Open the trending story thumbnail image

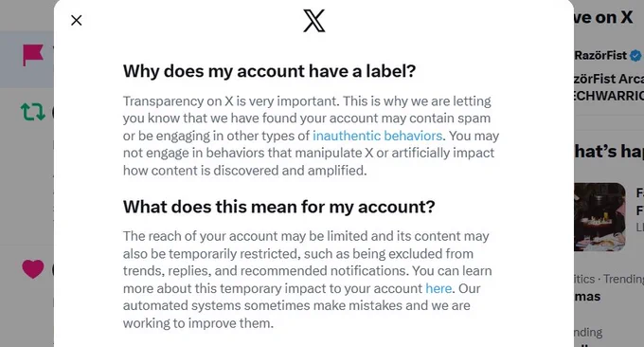click(x=599, y=217)
